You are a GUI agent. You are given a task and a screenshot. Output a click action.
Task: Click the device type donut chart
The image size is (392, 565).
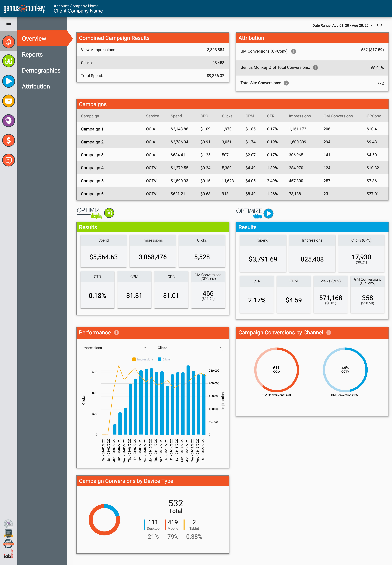tap(104, 520)
